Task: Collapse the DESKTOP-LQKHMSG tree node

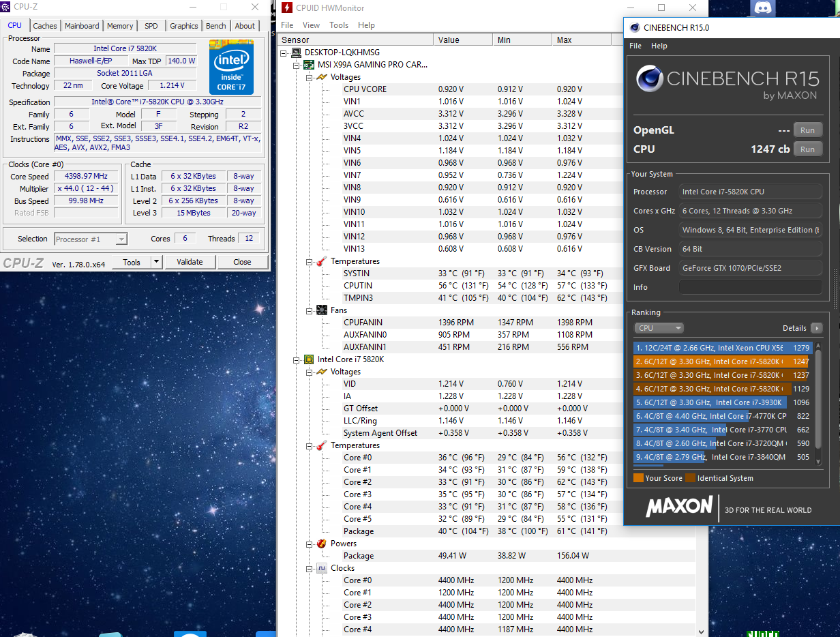Action: (x=284, y=53)
